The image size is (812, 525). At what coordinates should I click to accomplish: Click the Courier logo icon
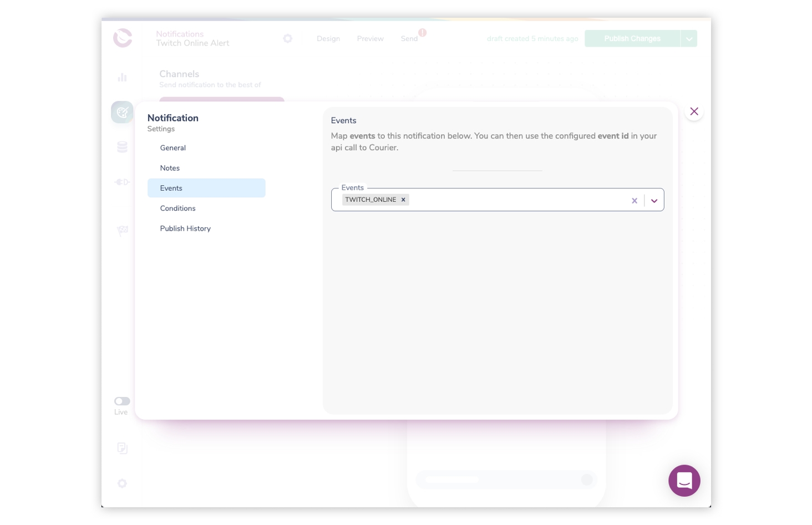(x=123, y=38)
